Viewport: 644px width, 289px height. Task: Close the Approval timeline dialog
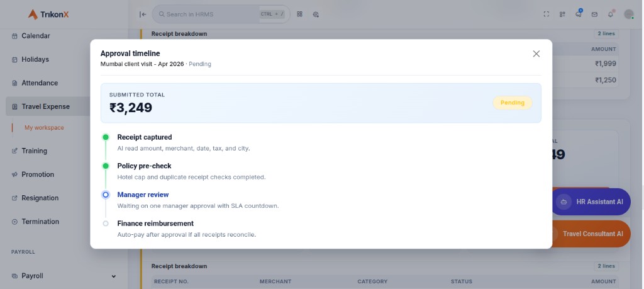tap(536, 54)
